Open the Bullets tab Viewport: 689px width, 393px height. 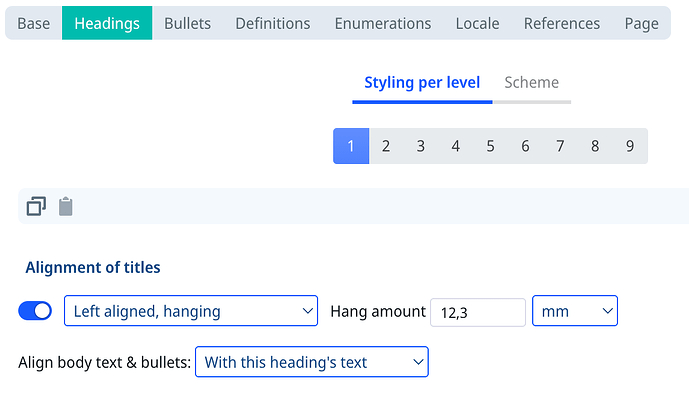(188, 23)
